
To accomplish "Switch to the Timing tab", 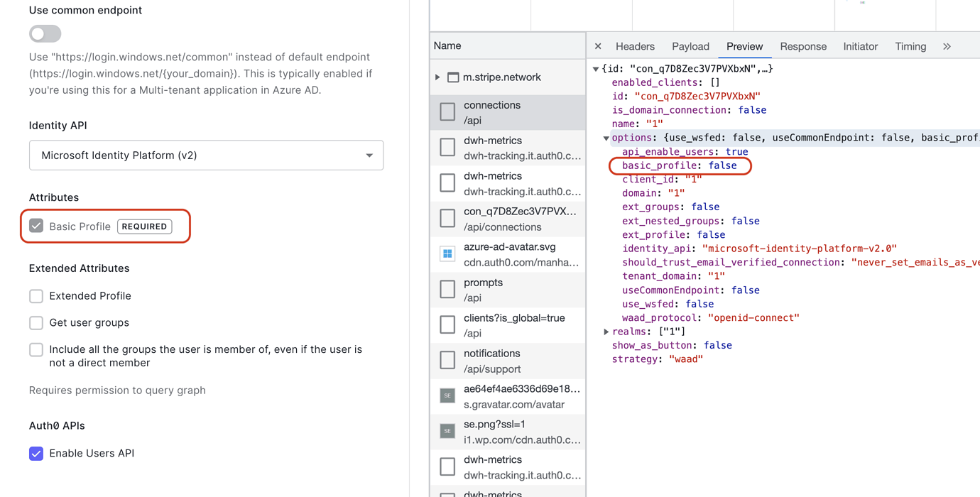I will point(910,46).
